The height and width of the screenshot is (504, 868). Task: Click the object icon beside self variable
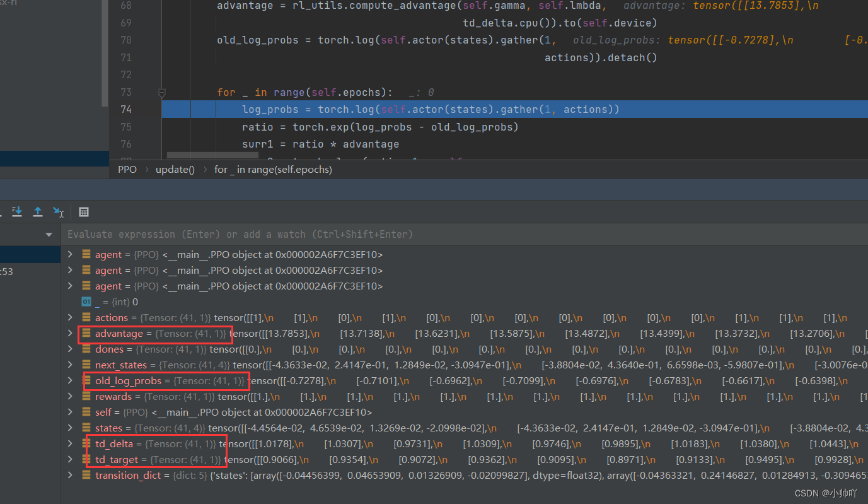pyautogui.click(x=86, y=412)
